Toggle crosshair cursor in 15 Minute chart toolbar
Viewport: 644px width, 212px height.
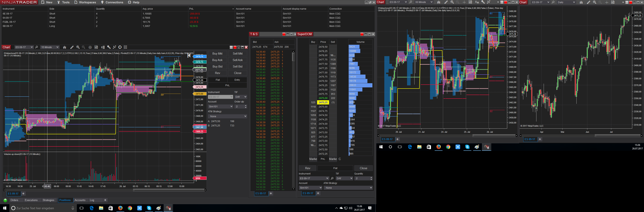pyautogui.click(x=90, y=47)
